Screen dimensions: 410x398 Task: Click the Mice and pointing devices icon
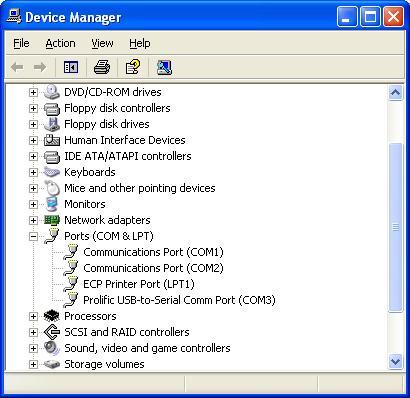[52, 188]
